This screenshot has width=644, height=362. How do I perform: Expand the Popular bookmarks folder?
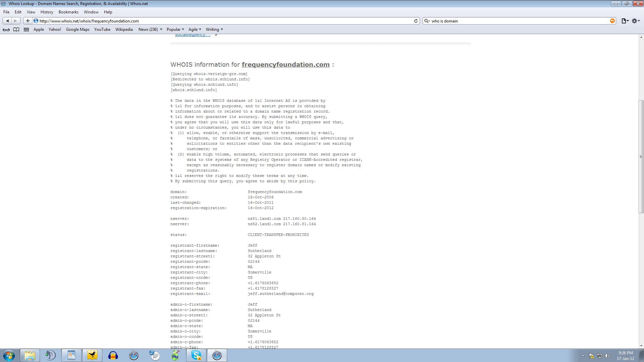(x=175, y=29)
